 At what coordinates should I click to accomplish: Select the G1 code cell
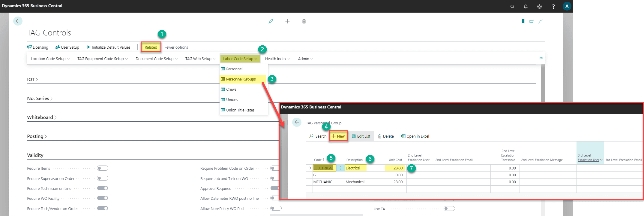(325, 175)
